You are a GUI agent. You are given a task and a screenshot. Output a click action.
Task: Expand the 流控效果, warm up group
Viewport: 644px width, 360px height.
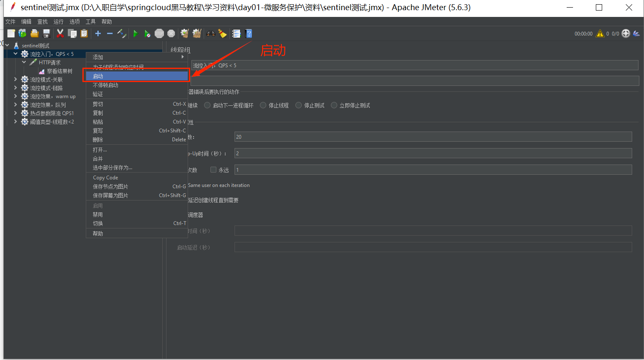coord(16,96)
